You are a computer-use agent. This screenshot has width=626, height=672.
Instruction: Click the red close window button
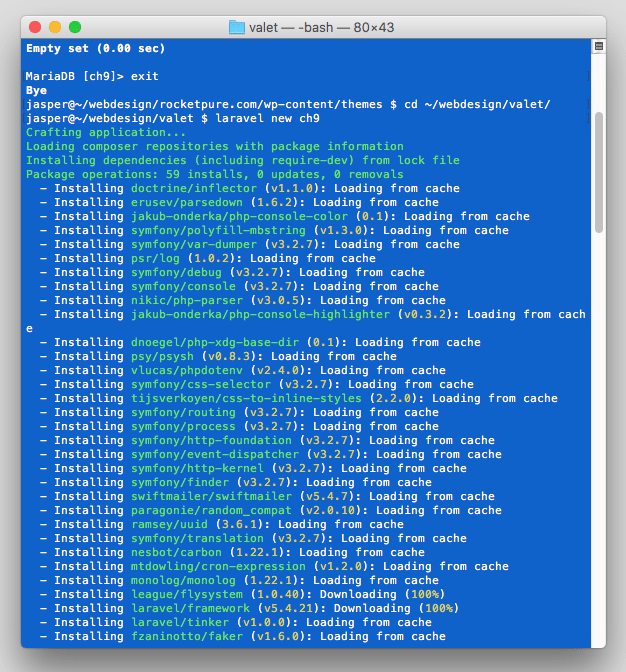(x=35, y=27)
